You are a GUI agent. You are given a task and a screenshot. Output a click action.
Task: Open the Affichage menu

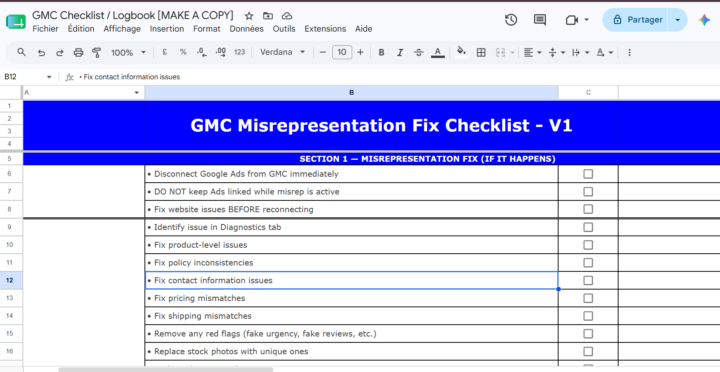(x=122, y=29)
